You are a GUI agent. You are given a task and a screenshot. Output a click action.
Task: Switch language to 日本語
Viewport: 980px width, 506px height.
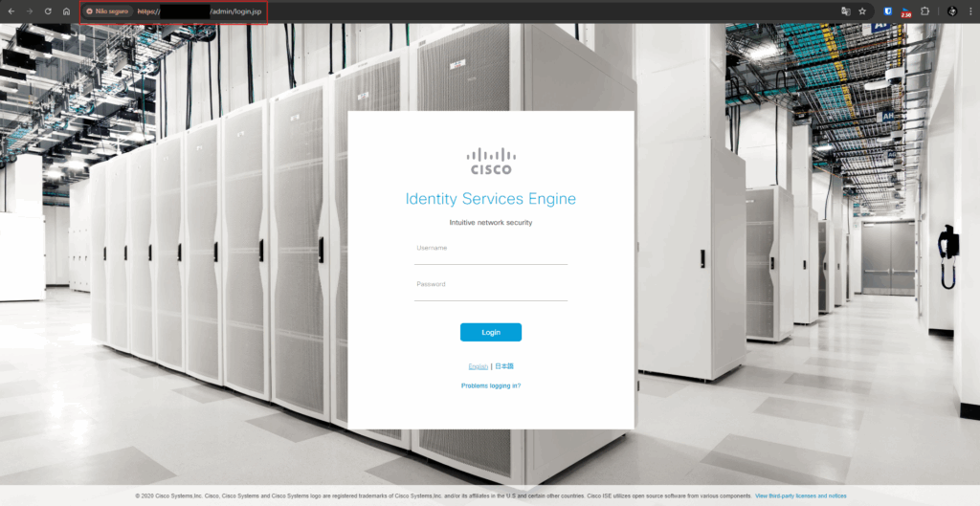point(504,366)
